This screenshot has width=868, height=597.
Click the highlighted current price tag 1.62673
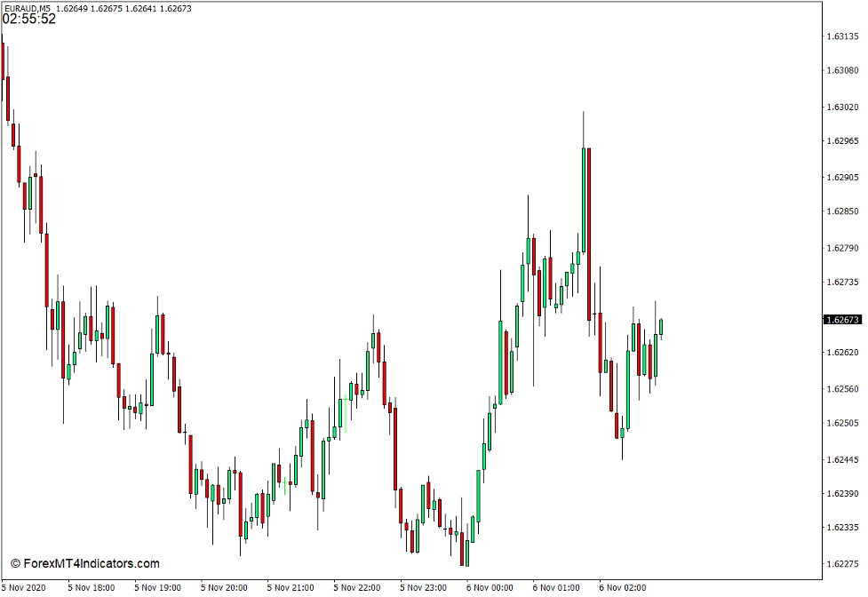[x=842, y=320]
